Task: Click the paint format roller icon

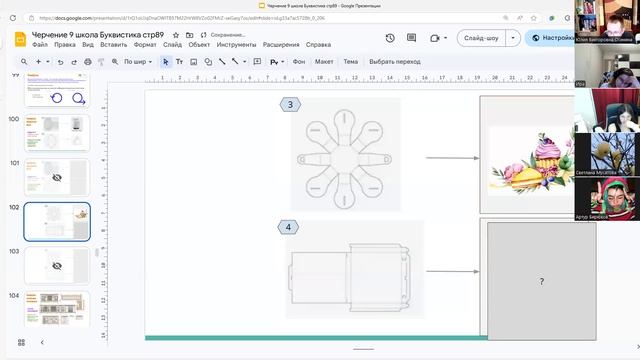Action: point(101,62)
